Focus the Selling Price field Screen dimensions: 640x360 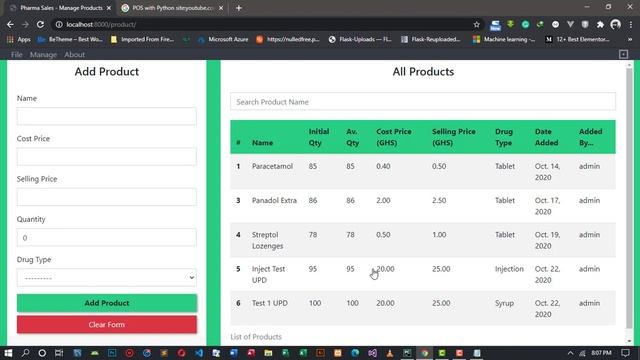107,197
